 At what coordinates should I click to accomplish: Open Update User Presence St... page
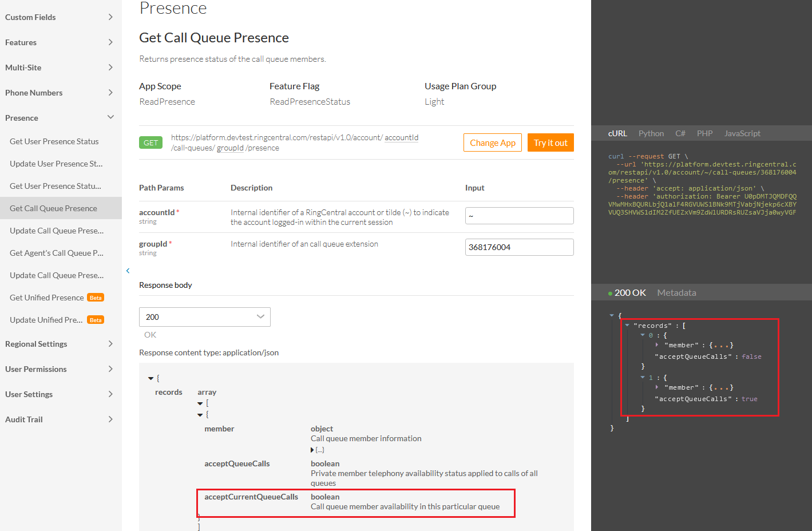56,164
